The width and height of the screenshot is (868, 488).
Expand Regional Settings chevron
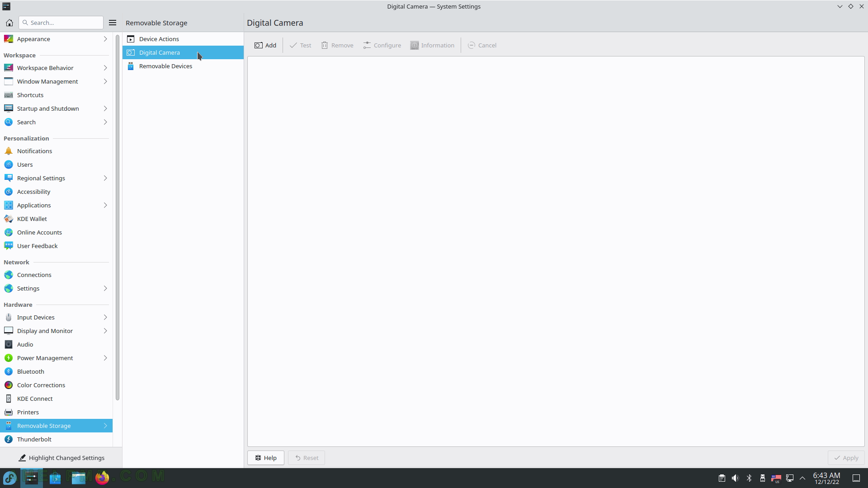pos(105,178)
